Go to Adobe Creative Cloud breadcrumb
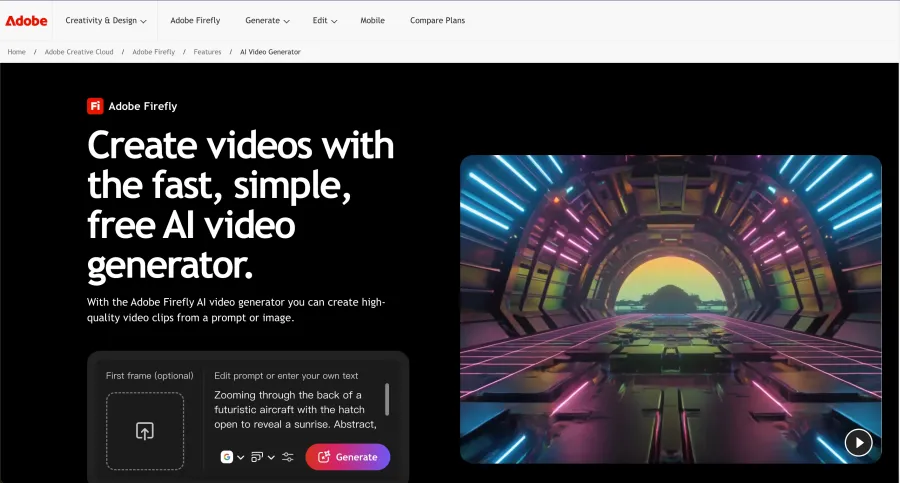The image size is (900, 483). (x=79, y=52)
